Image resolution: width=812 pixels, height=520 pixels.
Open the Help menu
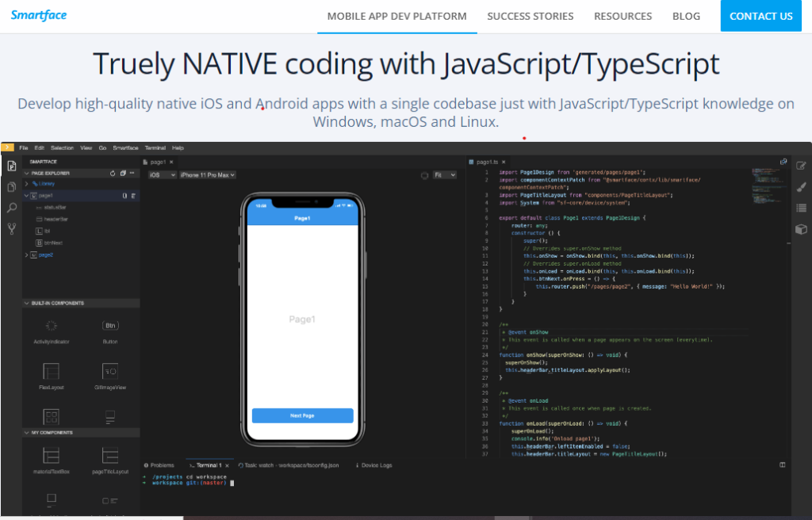coord(178,148)
